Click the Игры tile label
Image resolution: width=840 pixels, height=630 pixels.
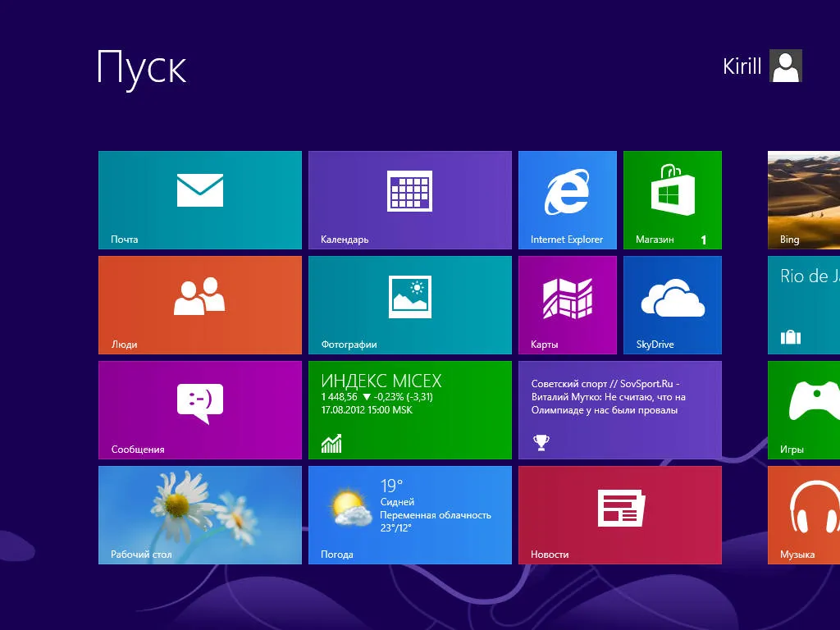coord(792,450)
